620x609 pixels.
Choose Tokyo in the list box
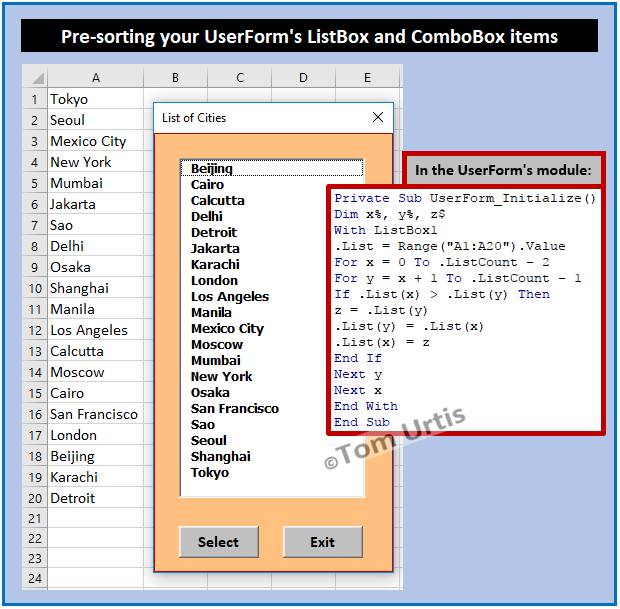pos(272,473)
